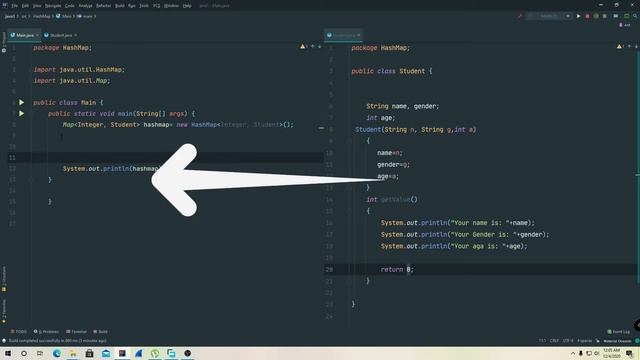Click the UTF-8 encoding in status bar
Screen dimensions: 640x360
click(x=568, y=341)
